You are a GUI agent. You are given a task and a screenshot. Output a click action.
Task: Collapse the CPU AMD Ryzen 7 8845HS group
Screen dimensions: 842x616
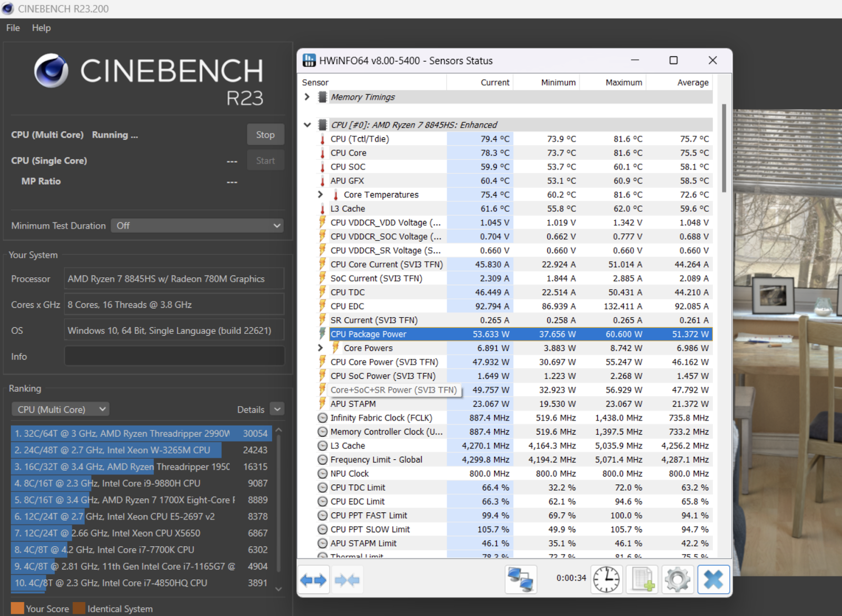(307, 125)
